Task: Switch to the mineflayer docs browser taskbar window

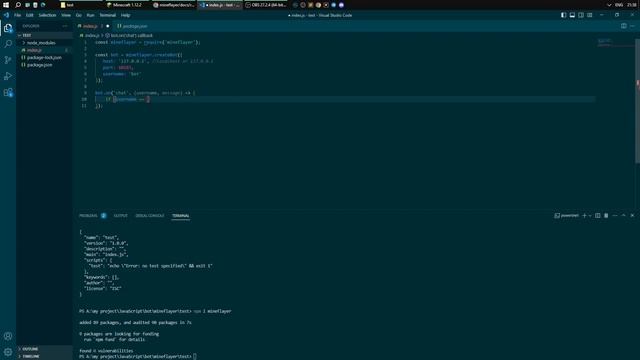Action: pyautogui.click(x=174, y=5)
